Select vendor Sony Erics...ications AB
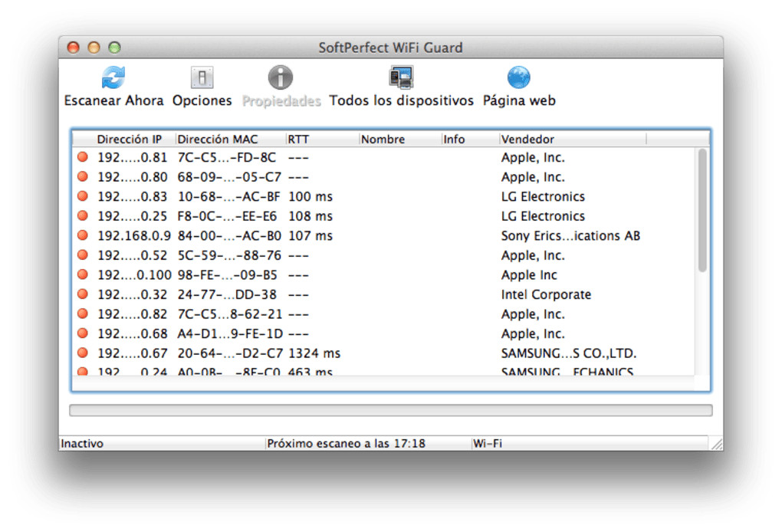 pyautogui.click(x=570, y=236)
